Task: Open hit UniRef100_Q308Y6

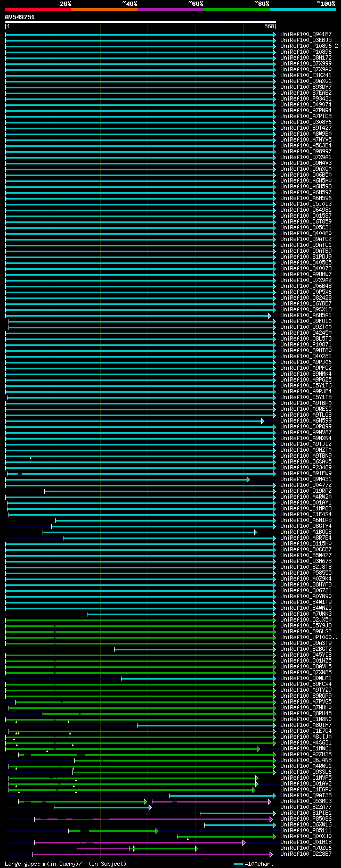Action: click(x=306, y=122)
